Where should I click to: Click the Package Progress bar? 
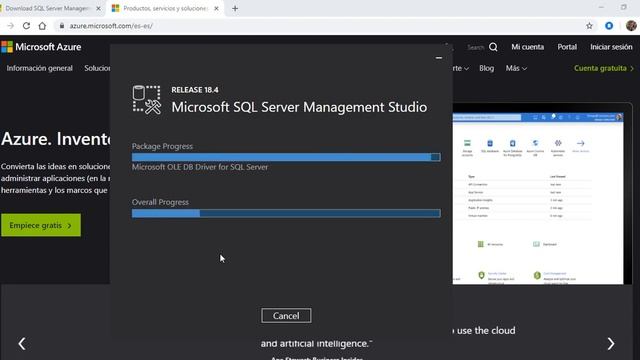pos(286,157)
